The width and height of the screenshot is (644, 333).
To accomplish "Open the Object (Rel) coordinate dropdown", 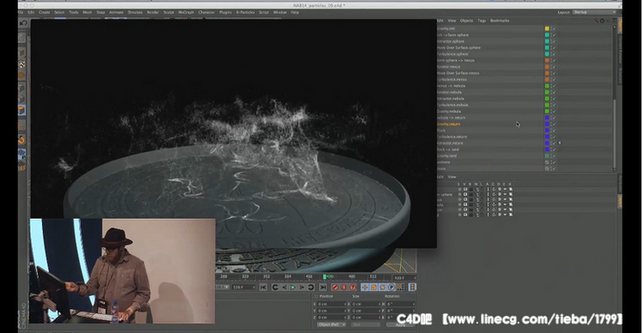I will 331,324.
